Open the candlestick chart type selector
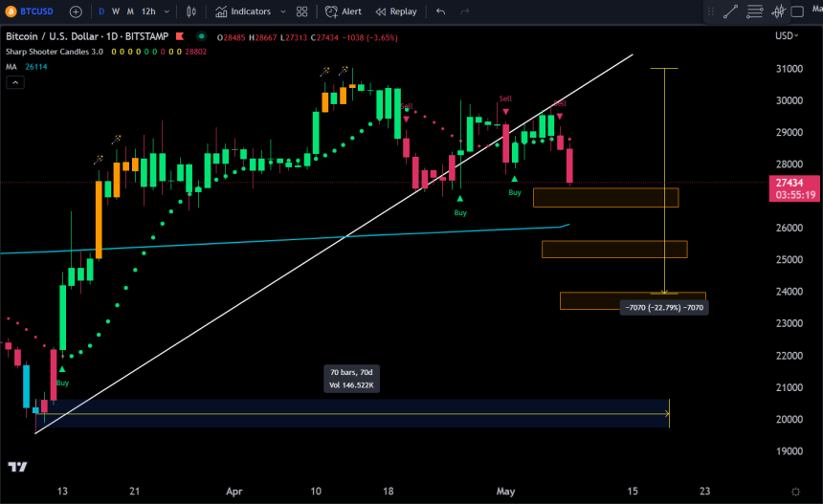Screen dimensions: 823x504 (190, 11)
